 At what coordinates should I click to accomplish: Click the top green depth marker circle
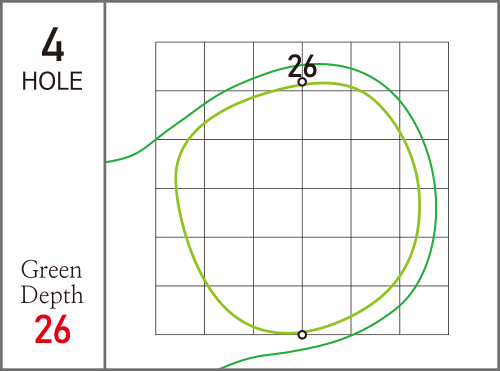(x=302, y=82)
